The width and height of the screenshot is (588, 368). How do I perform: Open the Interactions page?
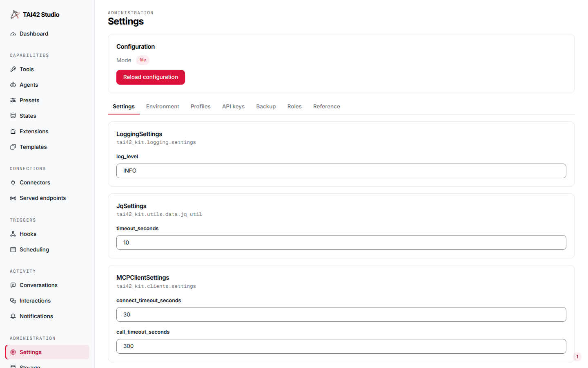tap(47, 301)
